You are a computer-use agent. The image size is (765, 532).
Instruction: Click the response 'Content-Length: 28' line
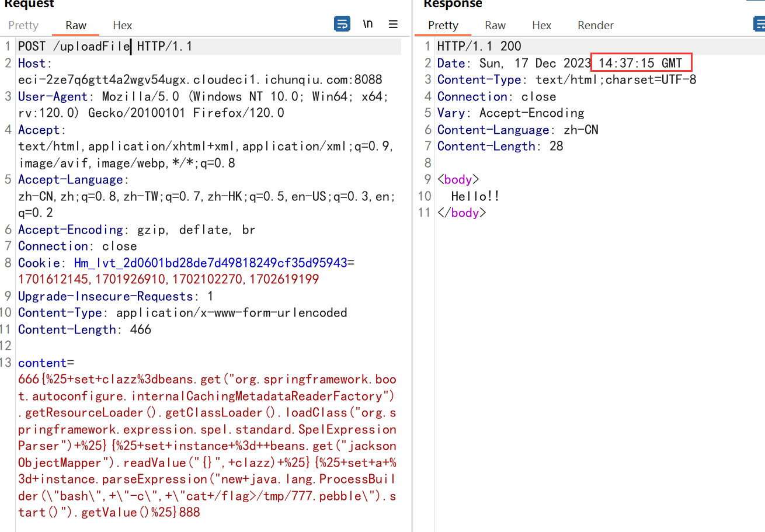[500, 146]
